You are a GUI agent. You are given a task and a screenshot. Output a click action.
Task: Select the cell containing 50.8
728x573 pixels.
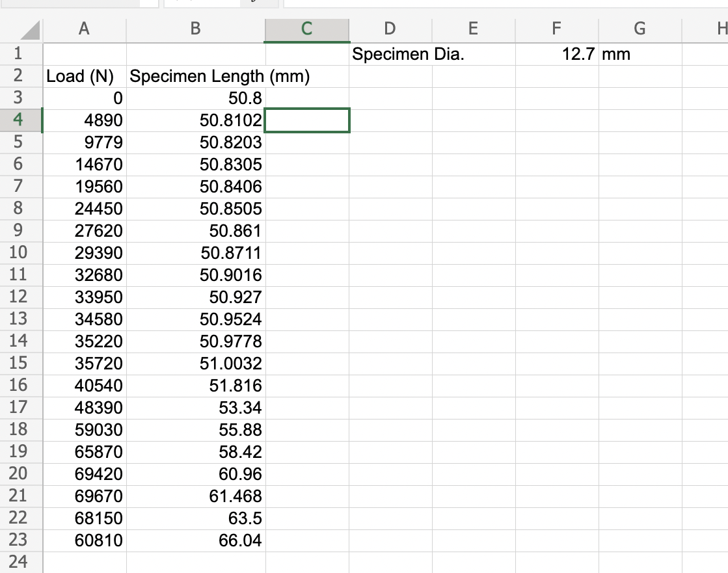(x=195, y=98)
